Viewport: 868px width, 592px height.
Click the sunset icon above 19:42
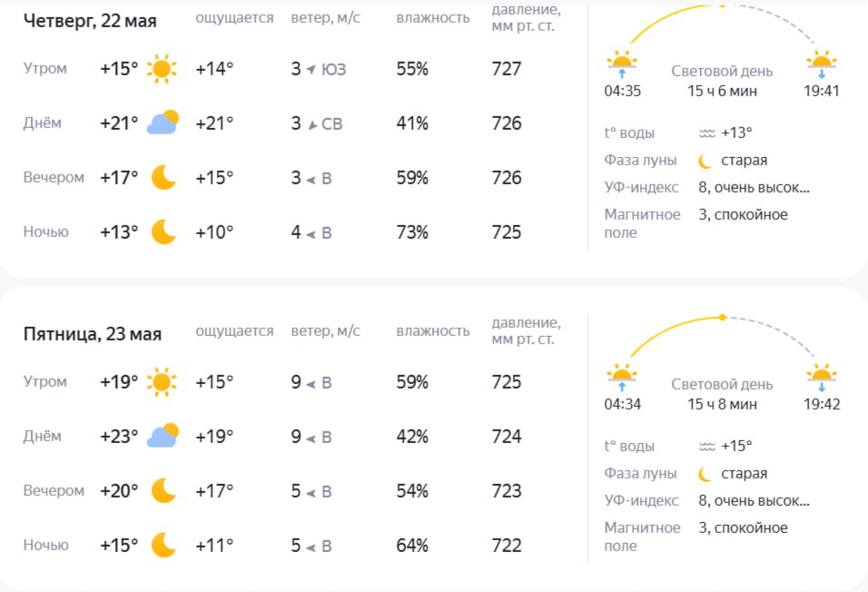pos(822,377)
